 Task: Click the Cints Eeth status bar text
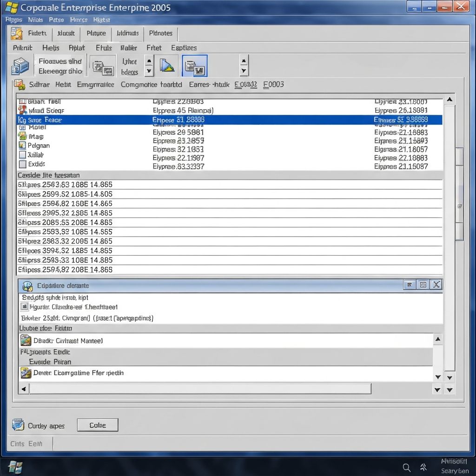[x=26, y=444]
